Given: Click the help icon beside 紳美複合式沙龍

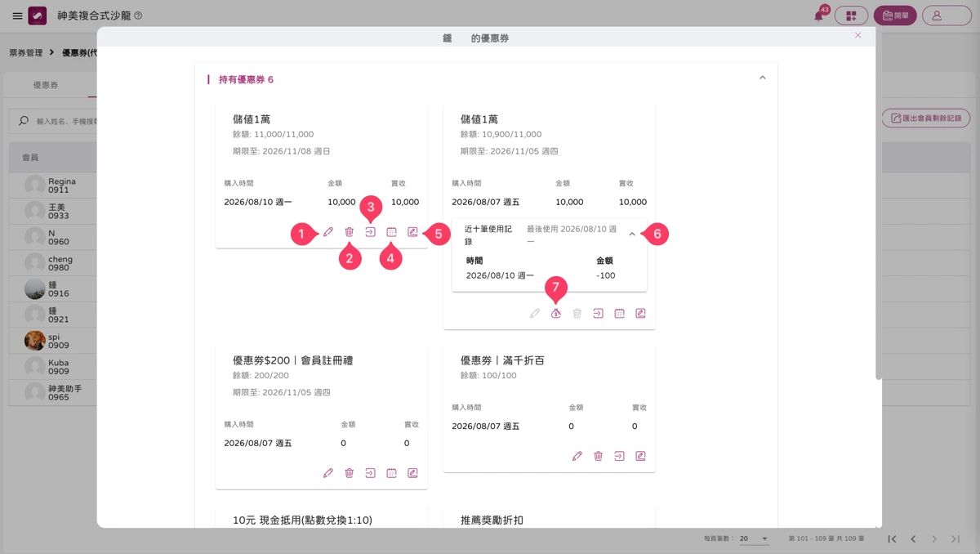Looking at the screenshot, I should 138,16.
